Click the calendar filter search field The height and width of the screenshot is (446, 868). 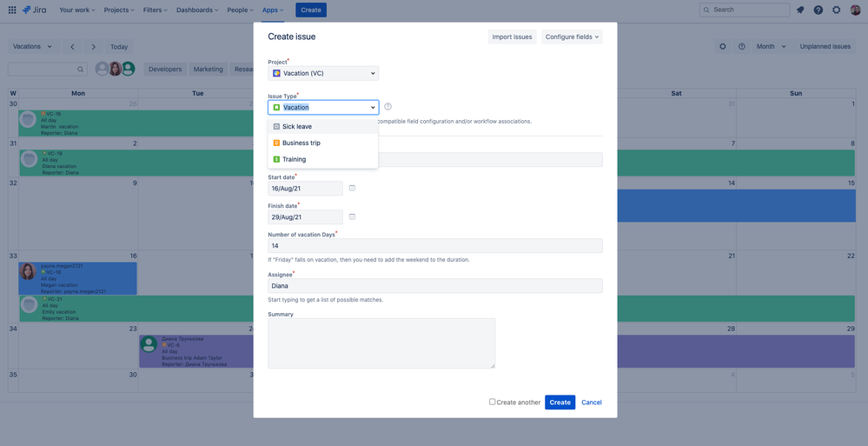point(47,70)
